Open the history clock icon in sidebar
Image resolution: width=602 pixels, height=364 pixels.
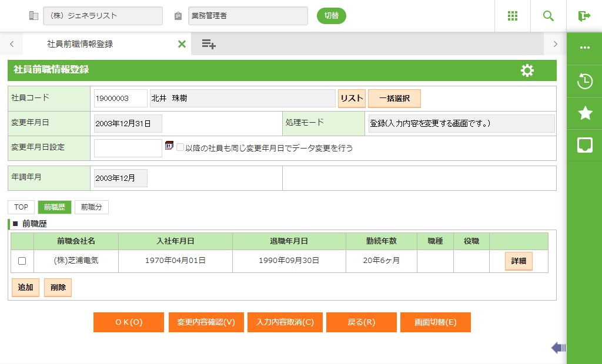pyautogui.click(x=584, y=81)
